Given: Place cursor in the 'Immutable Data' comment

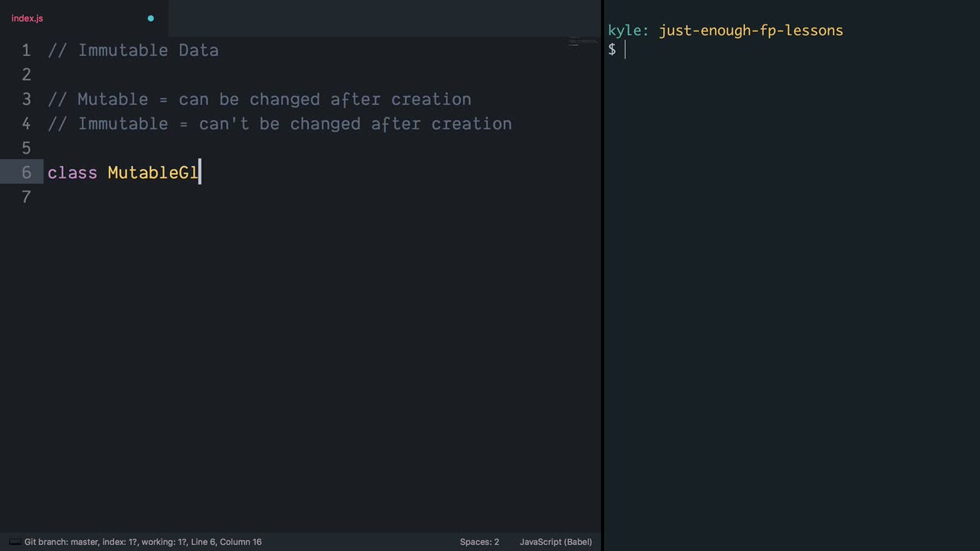Looking at the screenshot, I should click(148, 51).
